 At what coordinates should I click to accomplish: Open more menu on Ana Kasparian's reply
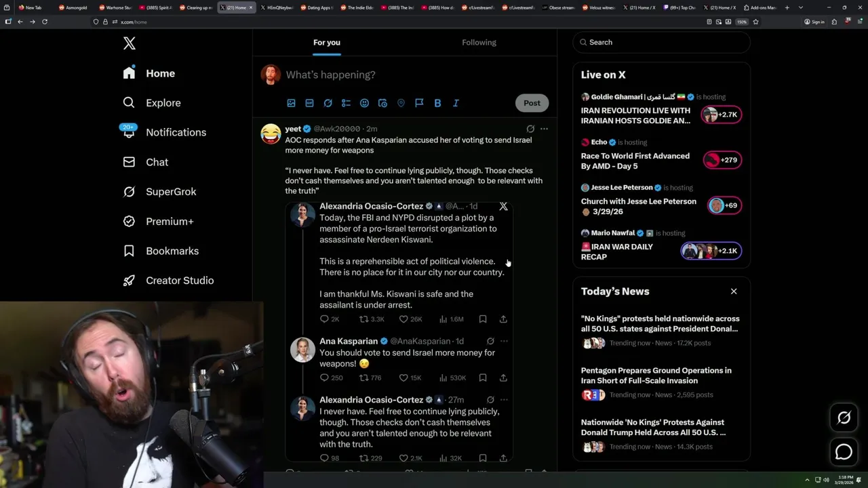point(504,341)
